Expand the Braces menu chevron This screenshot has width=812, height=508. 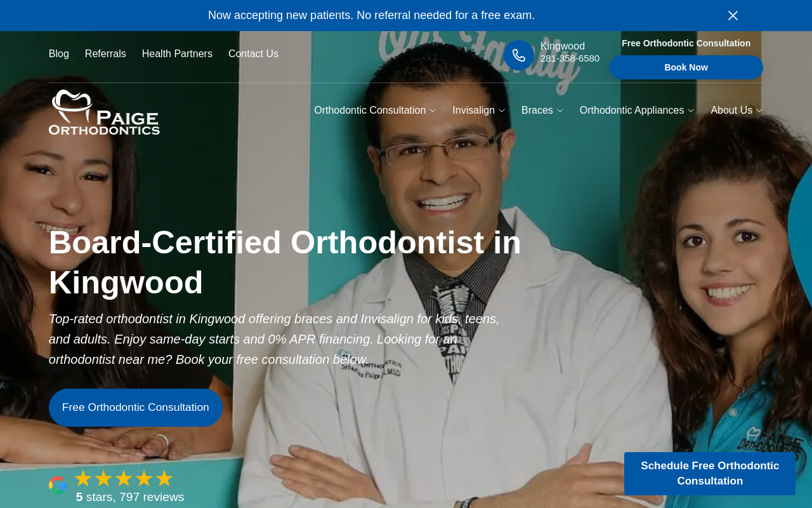[x=560, y=110]
